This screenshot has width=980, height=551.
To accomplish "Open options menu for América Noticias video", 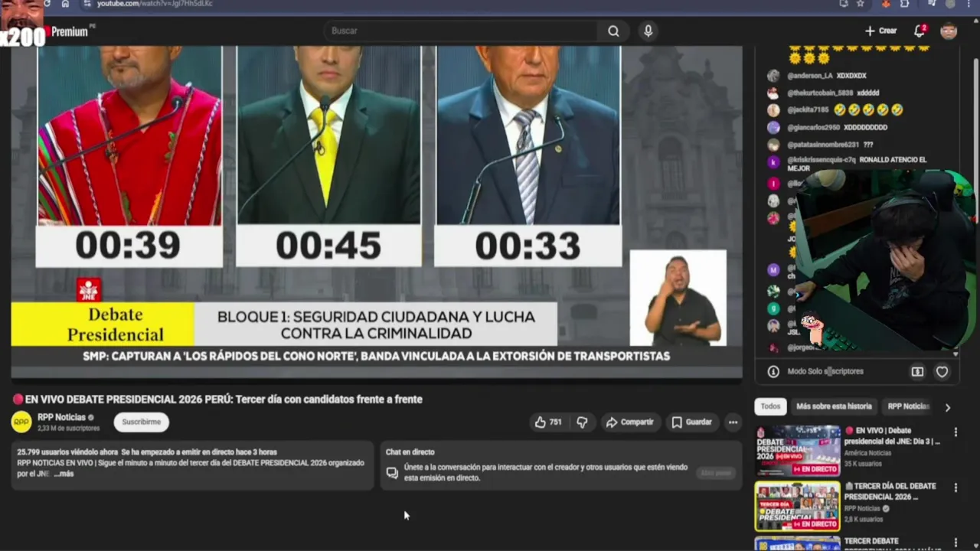I will tap(955, 432).
